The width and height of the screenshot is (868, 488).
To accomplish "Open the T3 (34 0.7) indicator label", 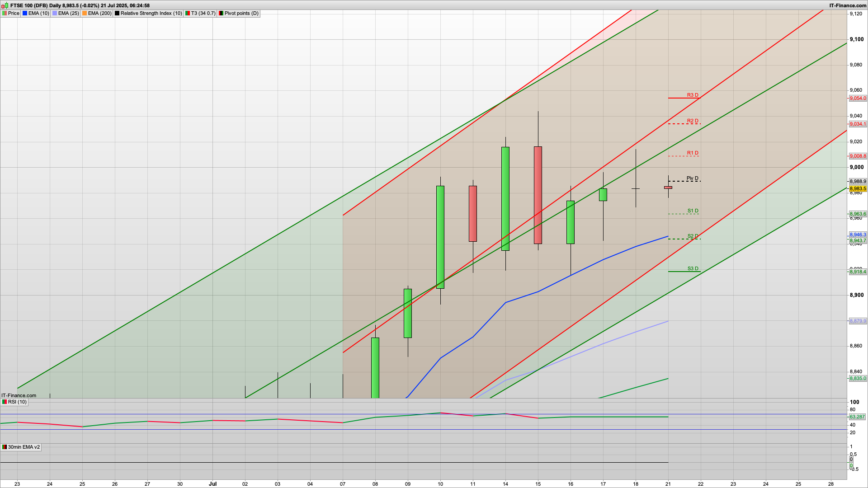I will coord(203,14).
